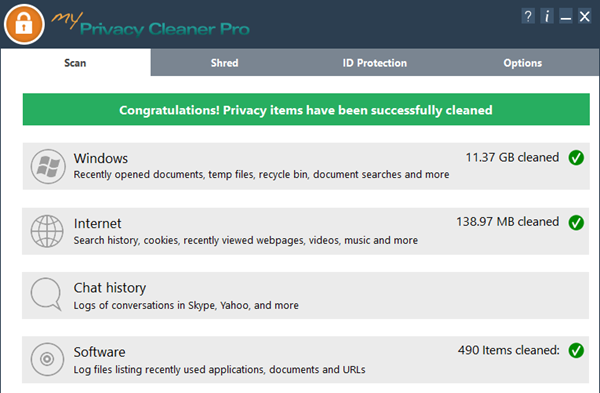Click the Chat history speech bubble icon
600x393 pixels.
(x=46, y=294)
